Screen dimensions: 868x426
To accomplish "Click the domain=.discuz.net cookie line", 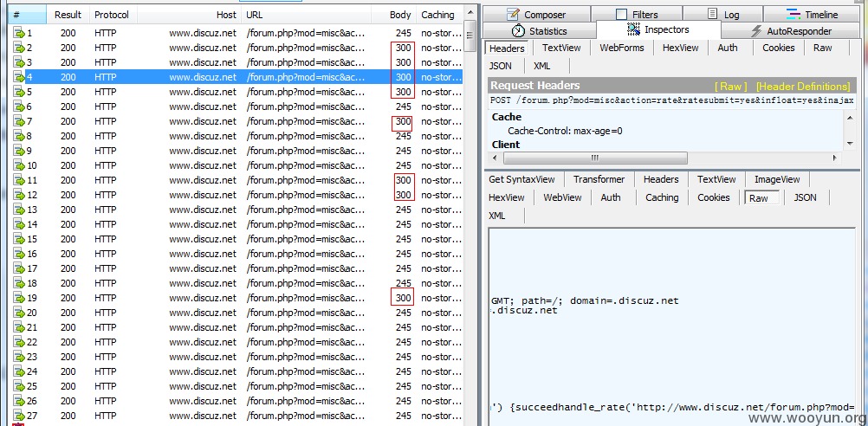I will (x=585, y=301).
